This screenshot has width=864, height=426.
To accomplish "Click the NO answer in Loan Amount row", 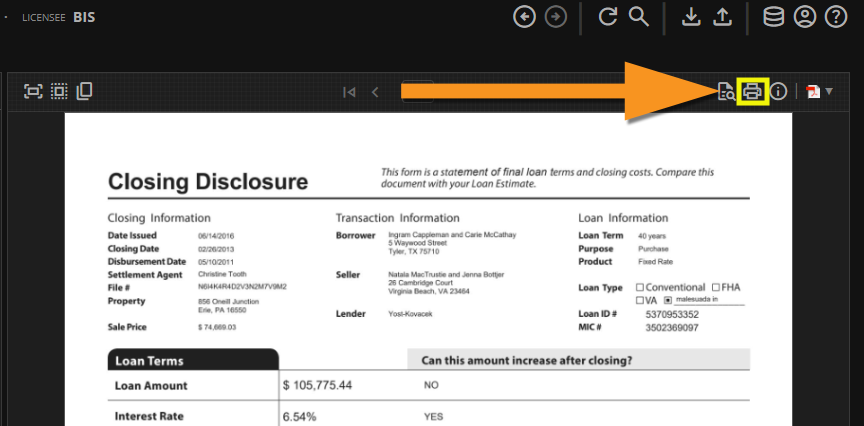I will coord(431,385).
